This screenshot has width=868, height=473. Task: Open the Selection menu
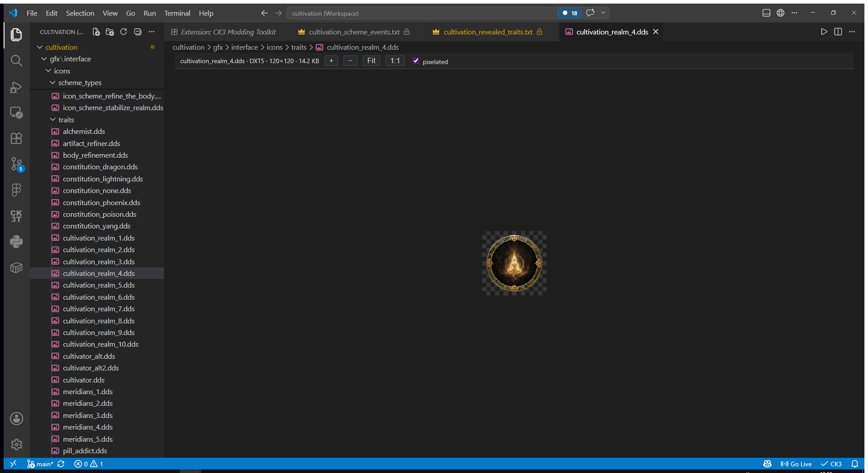80,13
